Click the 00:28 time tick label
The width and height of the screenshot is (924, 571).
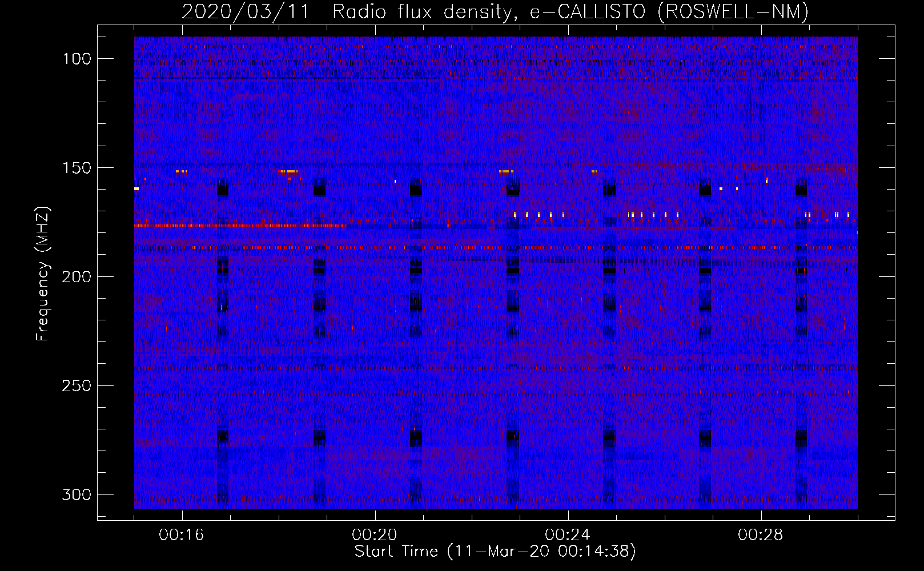[761, 535]
